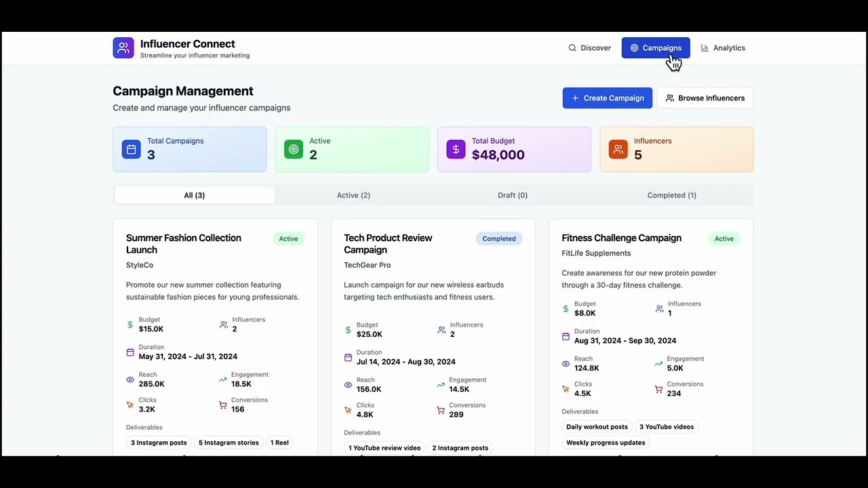Click the Aug 31, 2024 - Sep 30, 2024 duration
This screenshot has width=868, height=488.
(x=625, y=341)
